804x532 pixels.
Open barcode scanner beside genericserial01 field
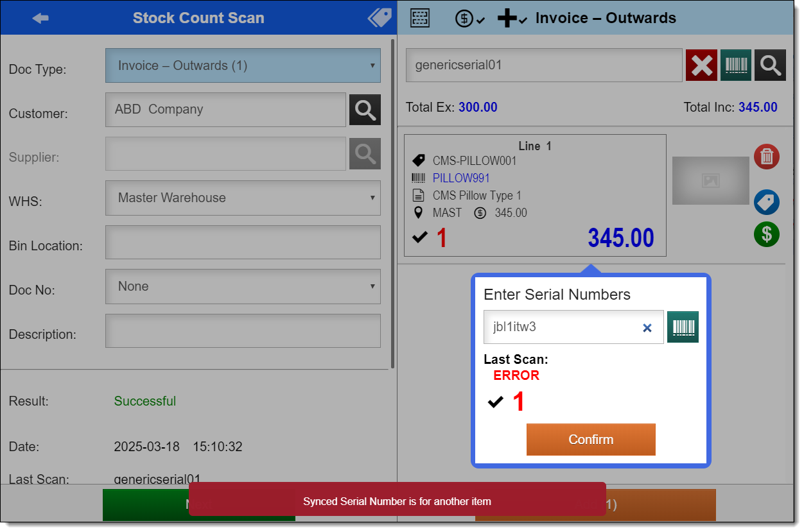(x=736, y=65)
